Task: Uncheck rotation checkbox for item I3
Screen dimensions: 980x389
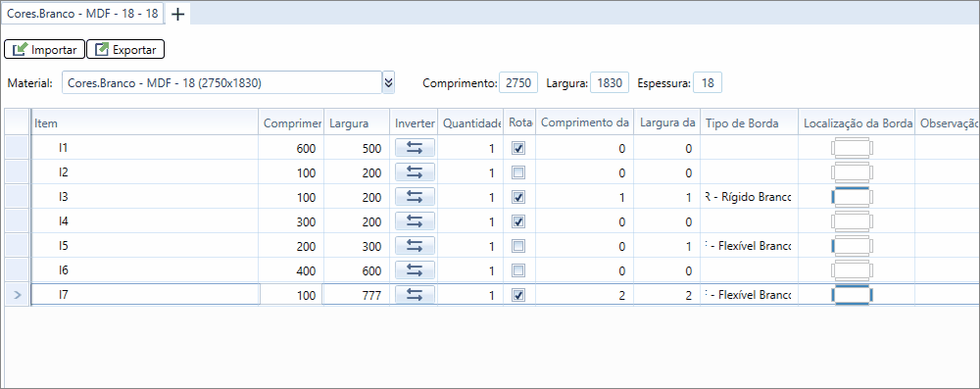Action: tap(518, 197)
